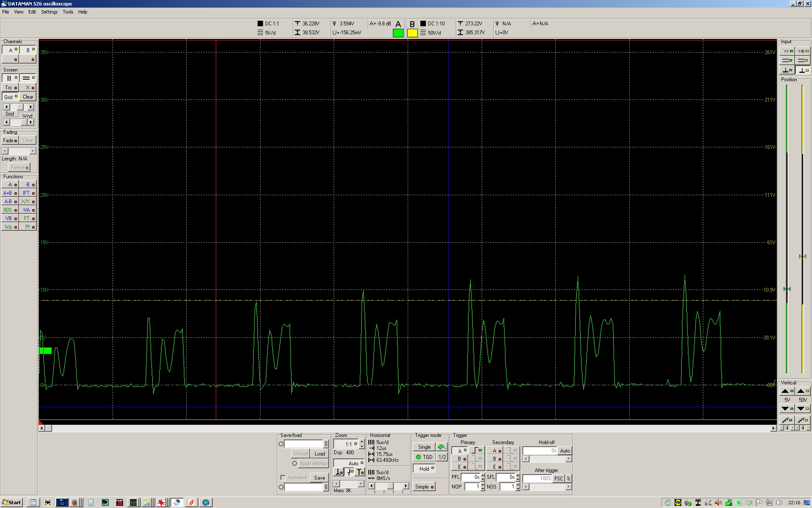Enable the X/Y function
This screenshot has height=508, width=812.
click(27, 202)
